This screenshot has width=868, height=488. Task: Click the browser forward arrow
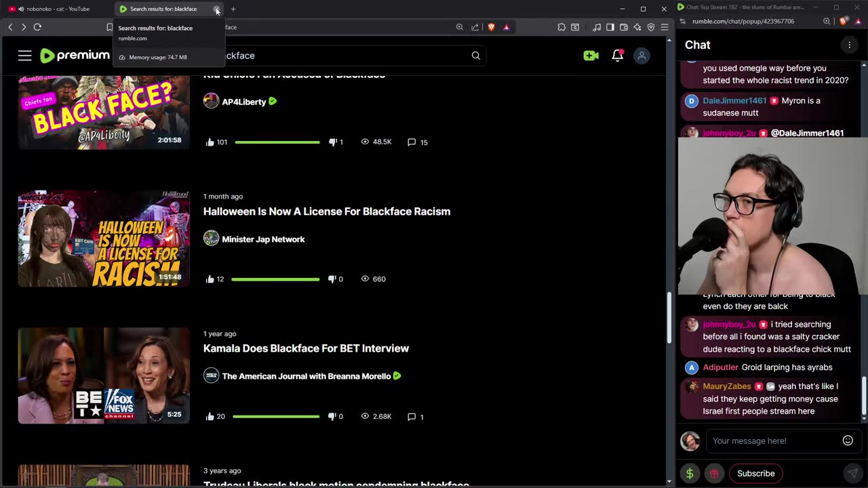coord(24,27)
